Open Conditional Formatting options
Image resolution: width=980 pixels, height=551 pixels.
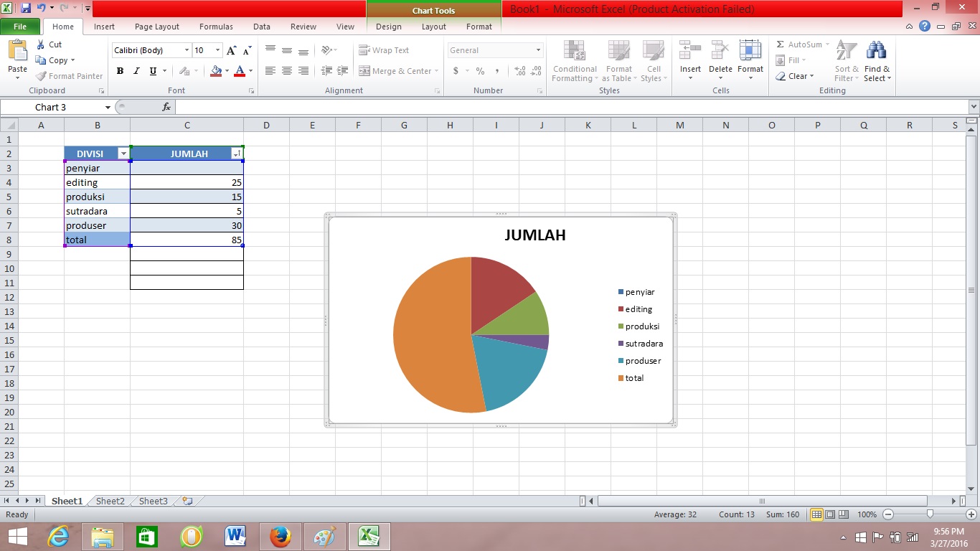(574, 62)
